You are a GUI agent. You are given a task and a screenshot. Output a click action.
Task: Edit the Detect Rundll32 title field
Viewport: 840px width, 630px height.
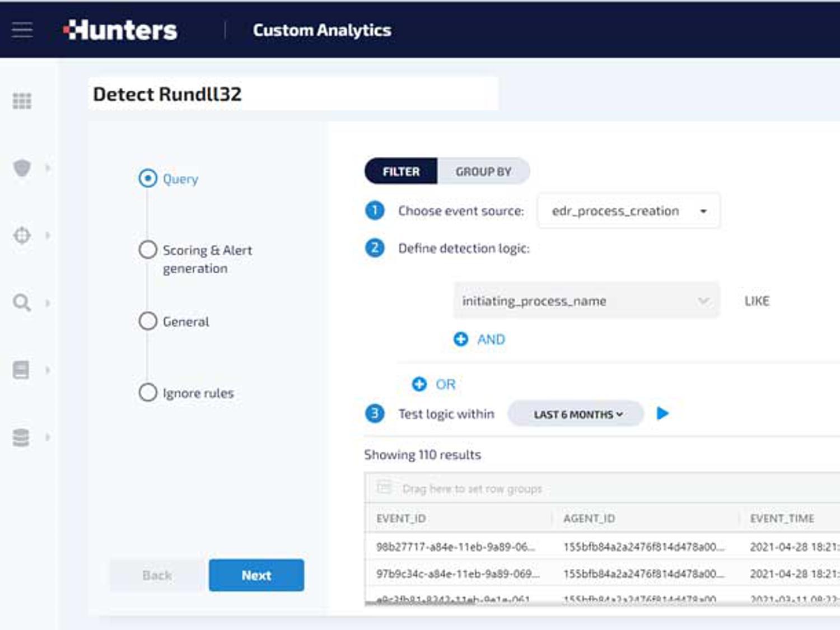click(293, 94)
